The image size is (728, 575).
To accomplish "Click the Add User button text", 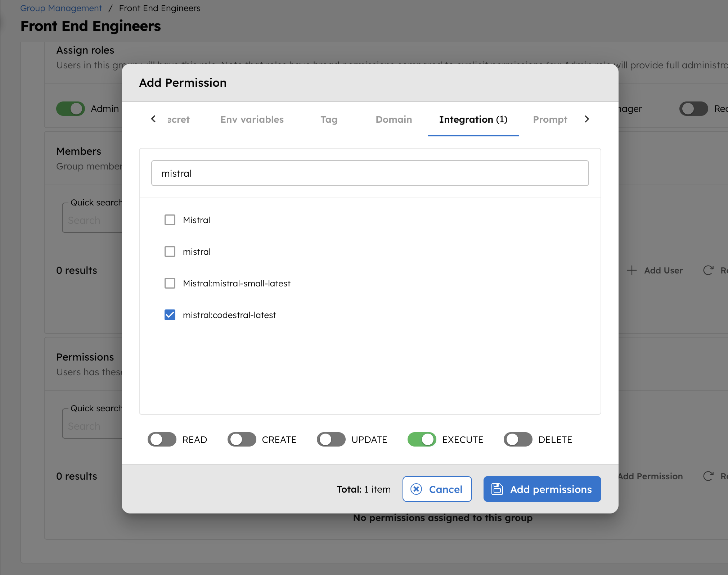I will pyautogui.click(x=664, y=270).
